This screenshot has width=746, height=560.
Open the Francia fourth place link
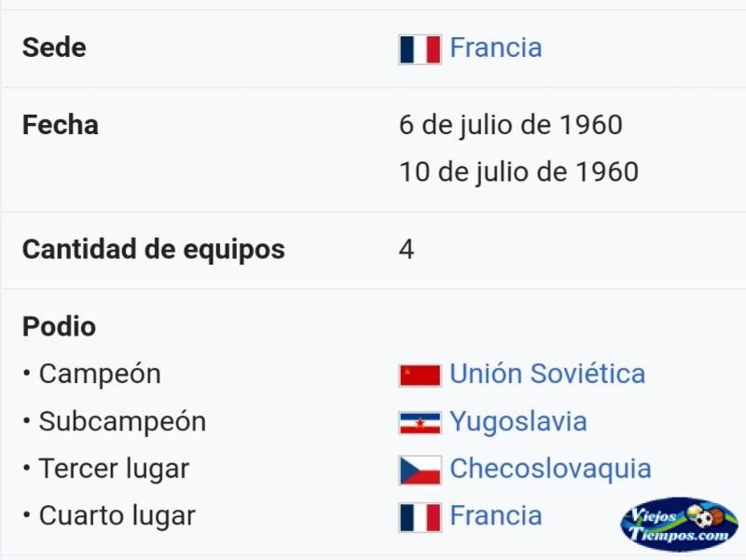click(496, 516)
